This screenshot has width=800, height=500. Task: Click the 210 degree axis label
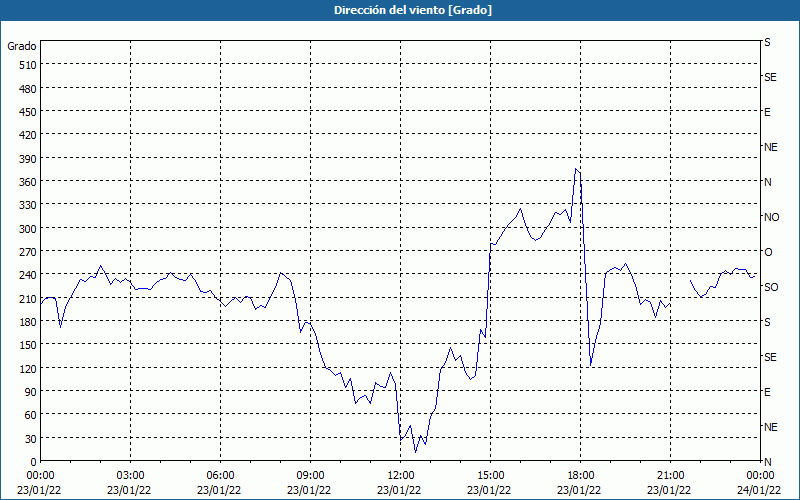pyautogui.click(x=28, y=298)
